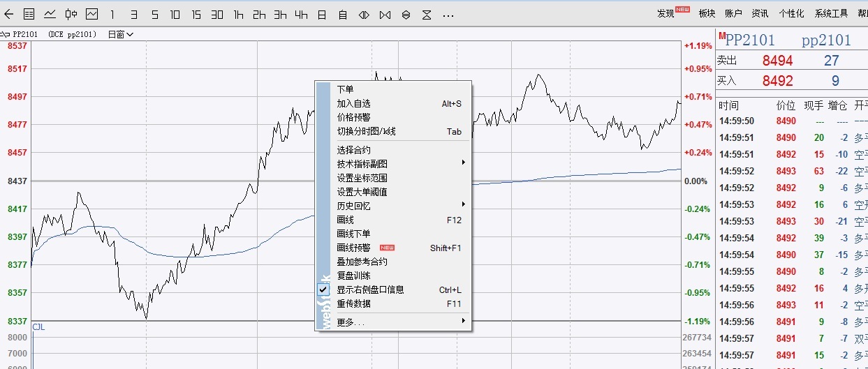This screenshot has height=369, width=868.
Task: Select 画线下单 in the context menu
Action: point(353,234)
